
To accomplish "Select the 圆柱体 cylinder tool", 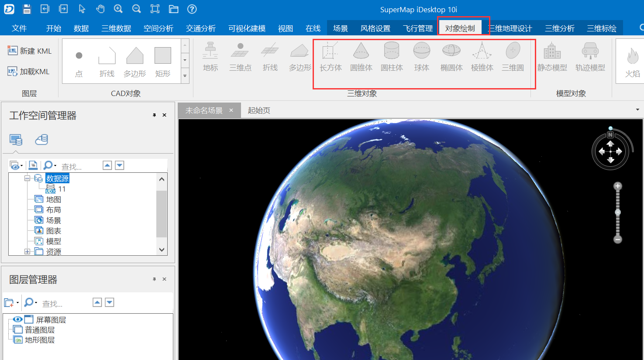I will tap(392, 57).
